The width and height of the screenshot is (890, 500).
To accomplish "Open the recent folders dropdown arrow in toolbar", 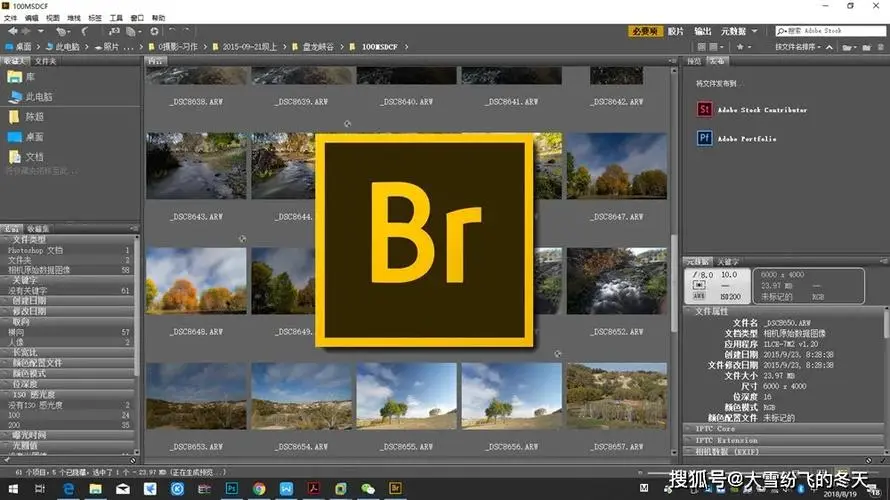I will [40, 31].
